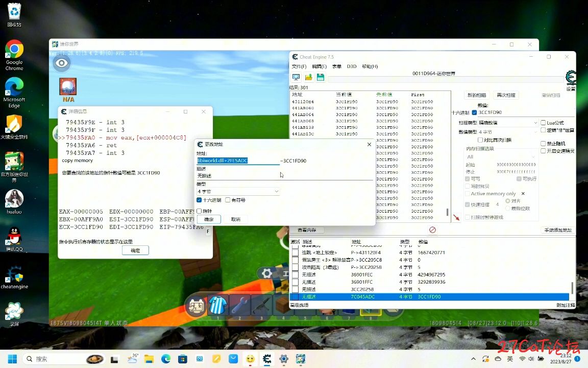This screenshot has width=588, height=368.
Task: Click the taskbar 搜索 search box
Action: [x=64, y=359]
